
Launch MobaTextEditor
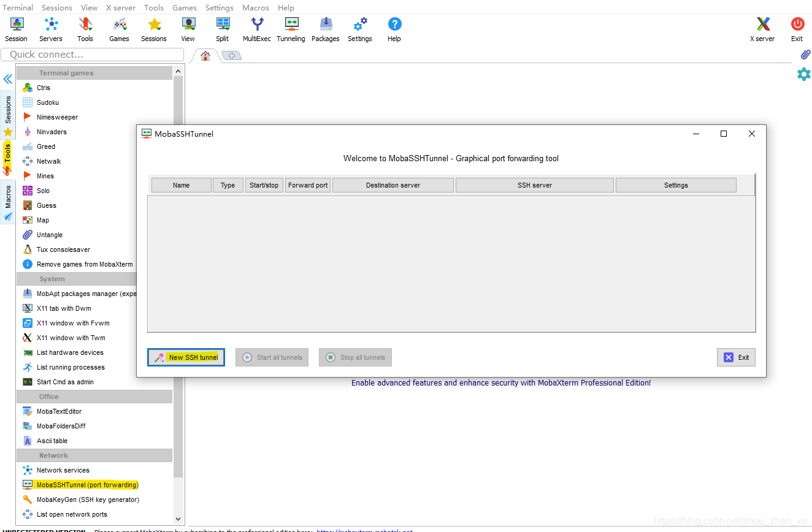[x=58, y=411]
